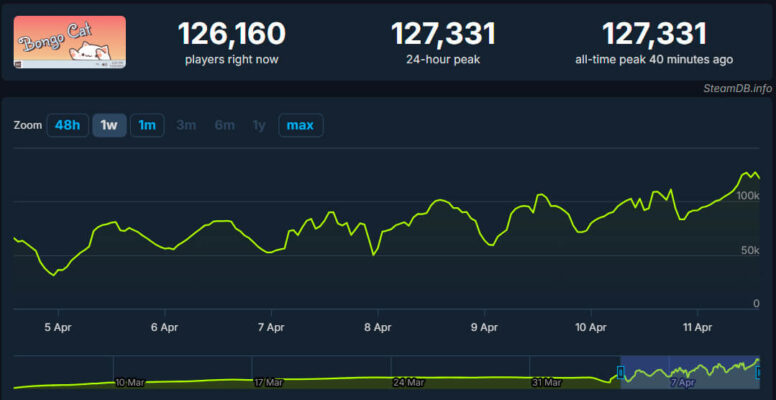Click the left navigator range handle
Screen dimensions: 776x400
pyautogui.click(x=621, y=372)
